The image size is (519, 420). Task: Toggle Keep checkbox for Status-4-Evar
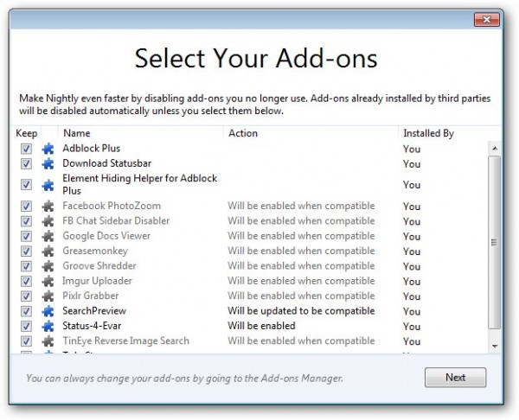tap(26, 326)
